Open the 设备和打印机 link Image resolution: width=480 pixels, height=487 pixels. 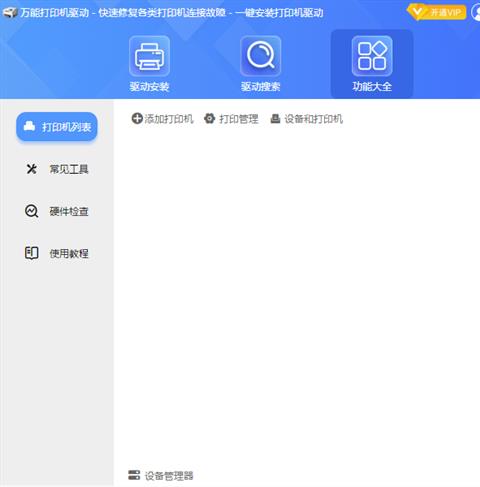coord(313,119)
